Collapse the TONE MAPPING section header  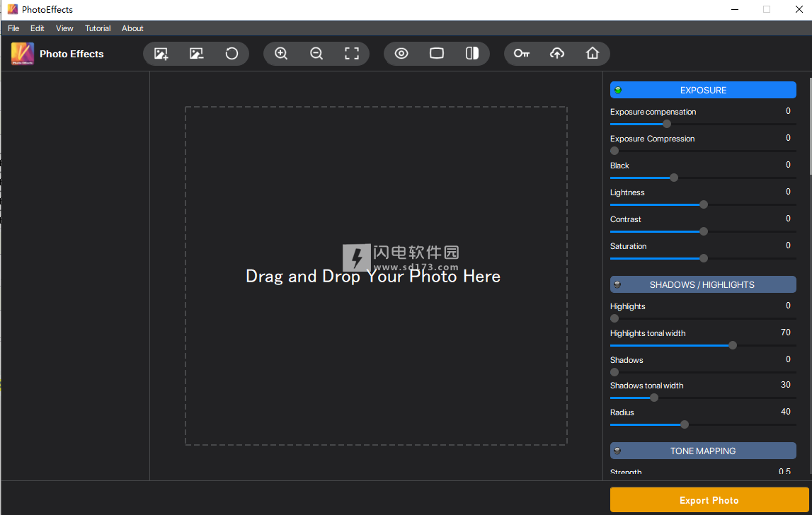pos(703,451)
